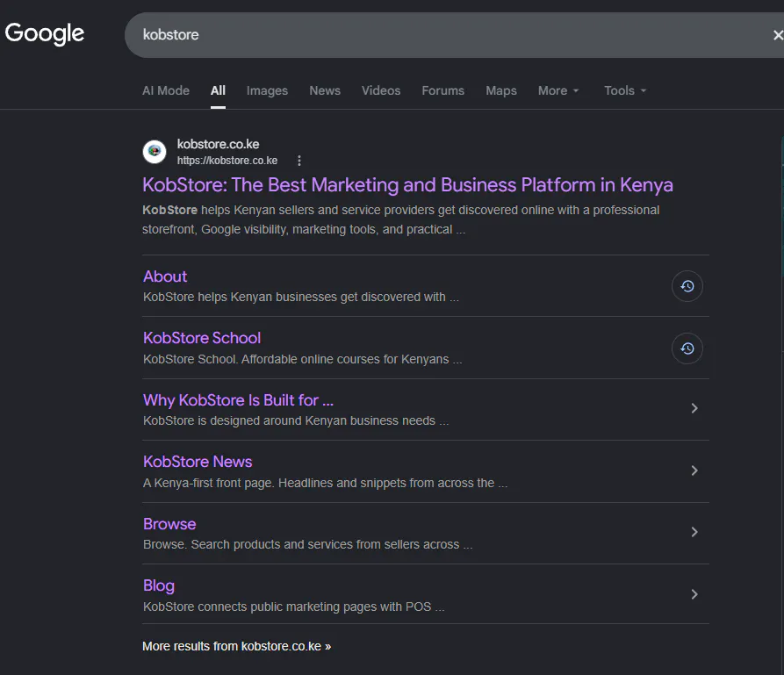
Task: Switch to the News tab
Action: [325, 90]
